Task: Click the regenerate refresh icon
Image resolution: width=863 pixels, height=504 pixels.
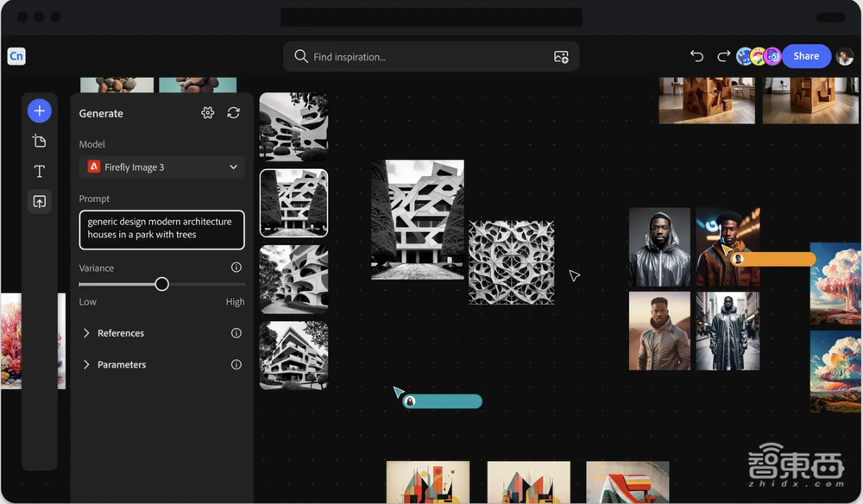Action: pyautogui.click(x=233, y=113)
